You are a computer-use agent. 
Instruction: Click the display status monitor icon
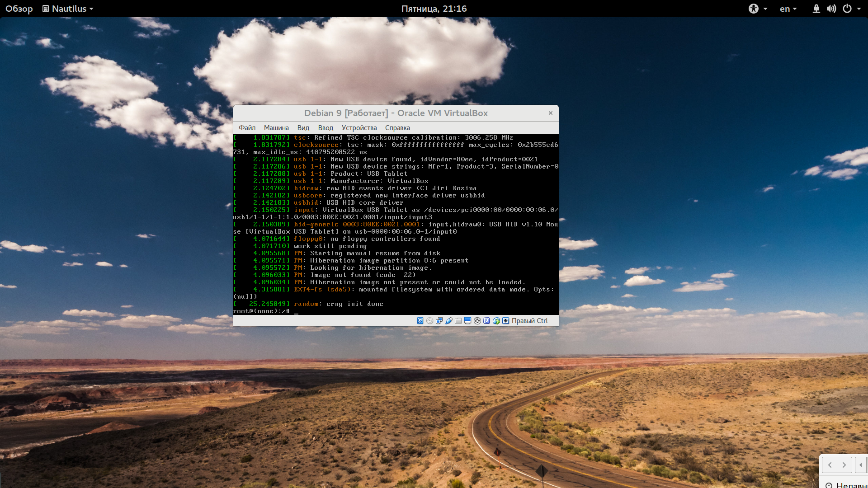point(467,321)
